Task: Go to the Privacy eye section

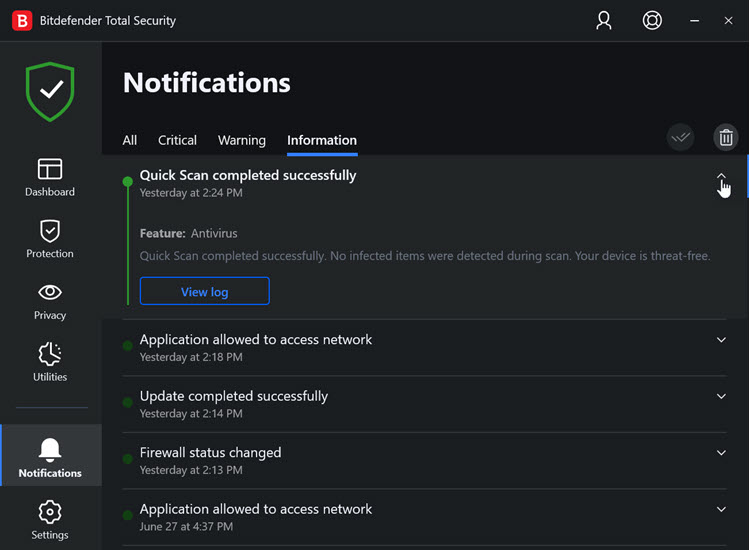Action: tap(50, 301)
